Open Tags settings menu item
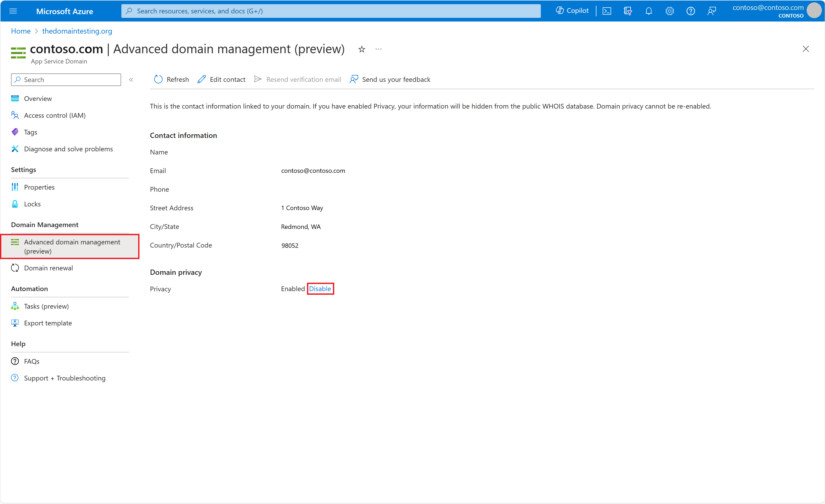The height and width of the screenshot is (504, 825). click(x=30, y=131)
